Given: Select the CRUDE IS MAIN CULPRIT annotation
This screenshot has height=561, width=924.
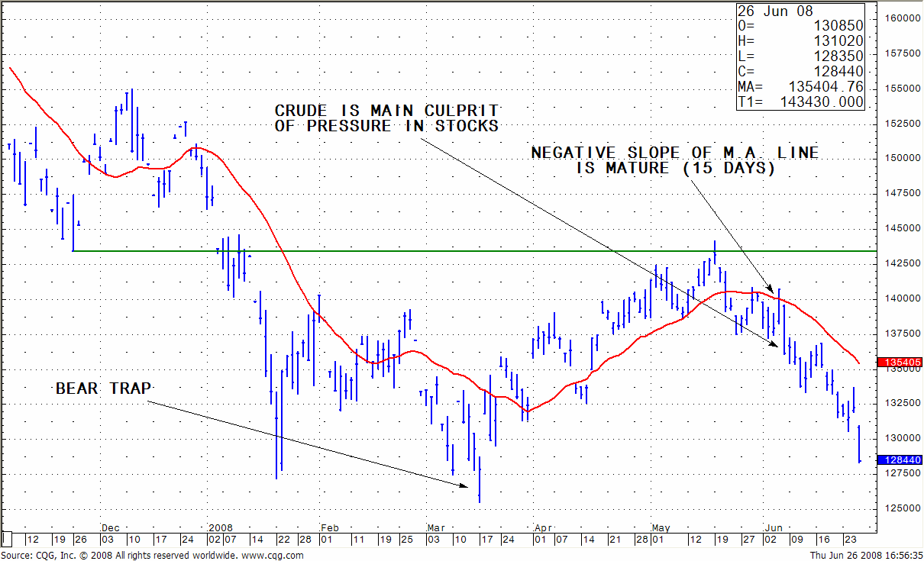Looking at the screenshot, I should [x=386, y=118].
